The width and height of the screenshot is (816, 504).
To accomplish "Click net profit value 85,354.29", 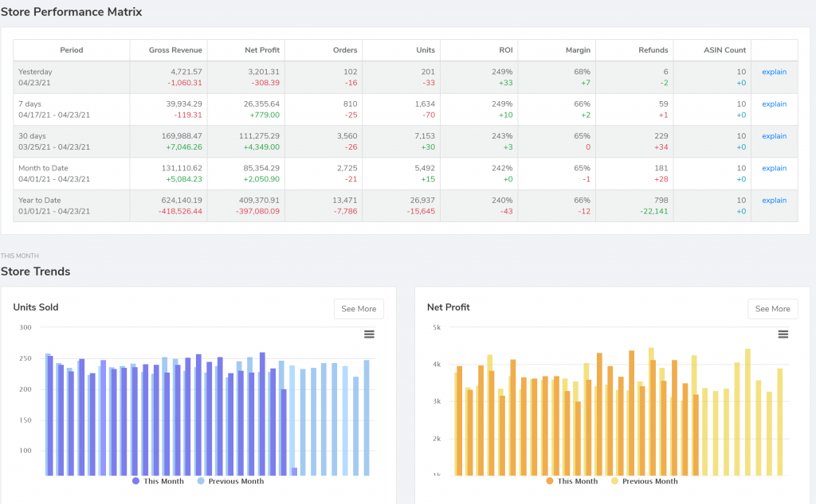I will (261, 169).
